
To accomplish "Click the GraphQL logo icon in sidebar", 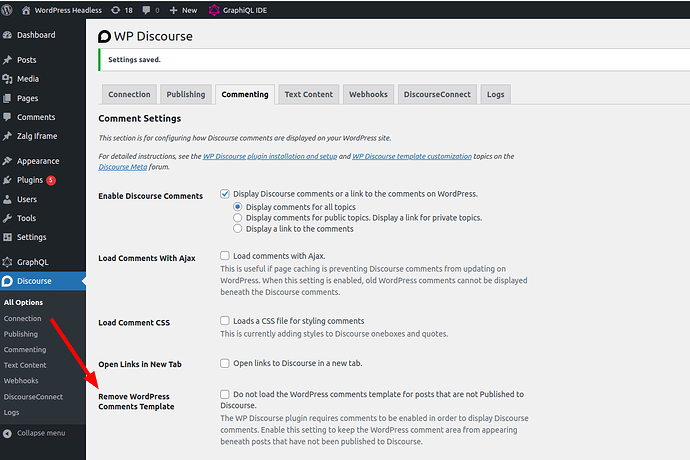I will point(7,262).
